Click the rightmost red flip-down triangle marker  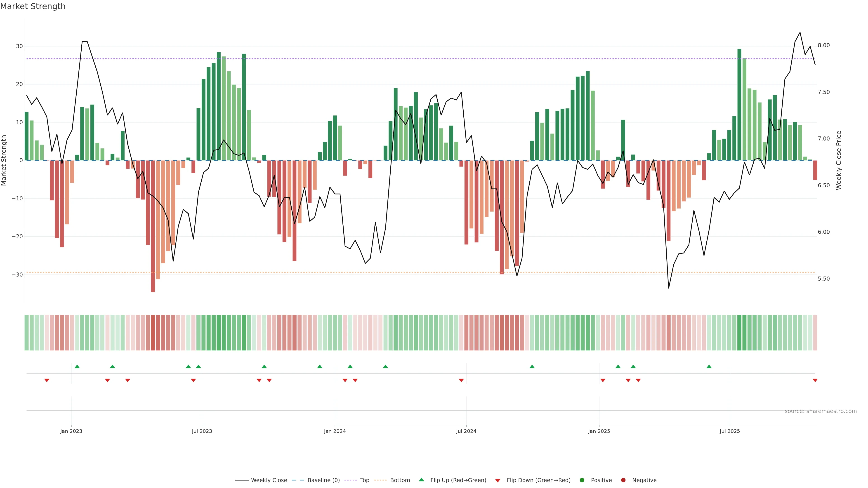pyautogui.click(x=815, y=380)
